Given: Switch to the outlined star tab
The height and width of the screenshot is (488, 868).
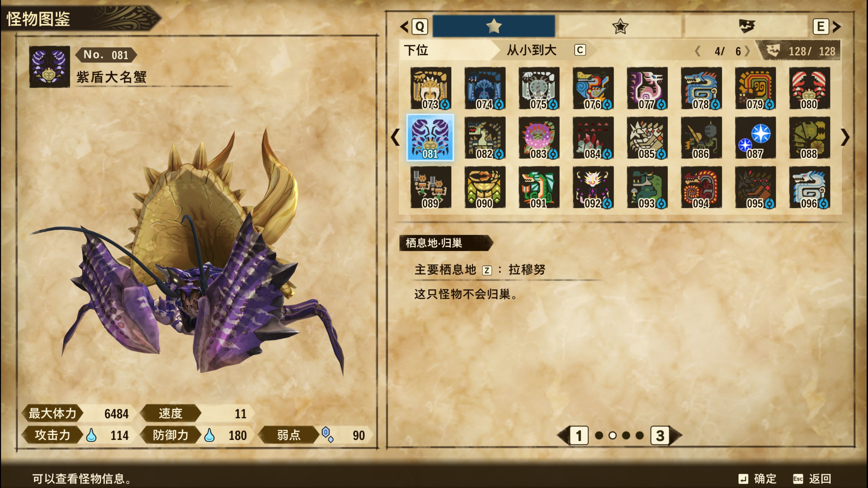Looking at the screenshot, I should tap(620, 26).
